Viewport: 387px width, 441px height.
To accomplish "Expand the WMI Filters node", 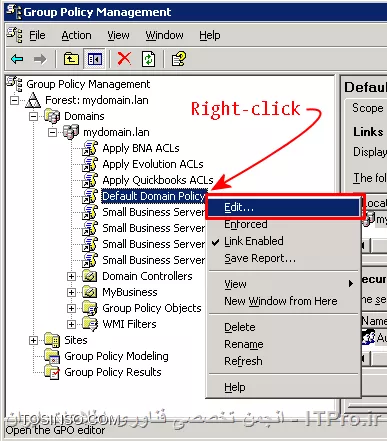I will click(x=71, y=324).
